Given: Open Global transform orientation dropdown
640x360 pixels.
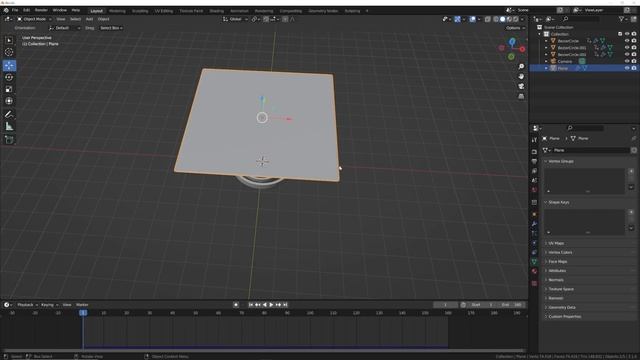Looking at the screenshot, I should click(236, 19).
